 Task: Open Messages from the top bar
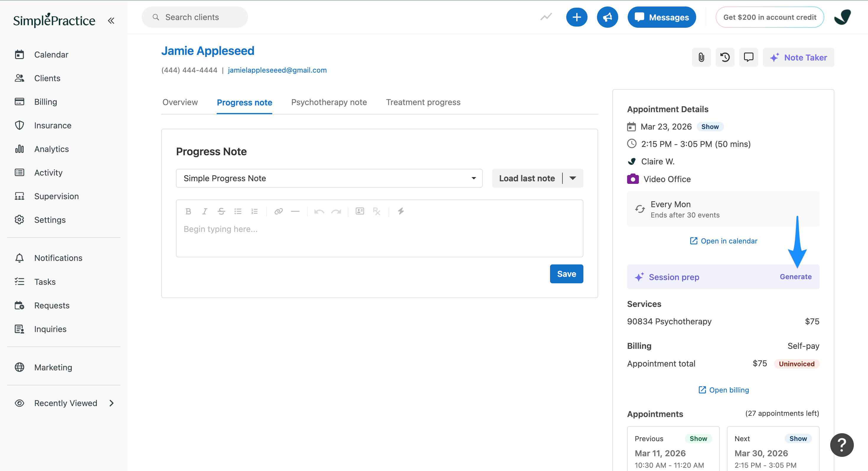pos(661,17)
